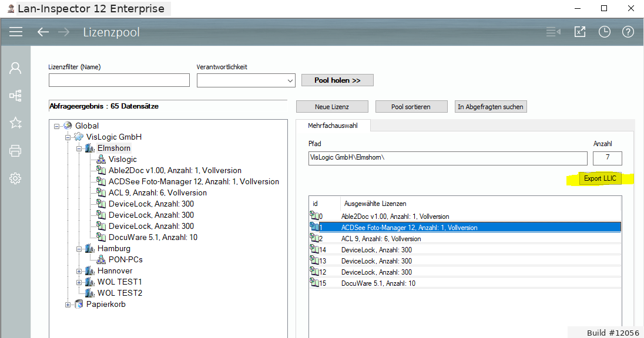644x338 pixels.
Task: Open the help question mark icon
Action: [x=628, y=32]
